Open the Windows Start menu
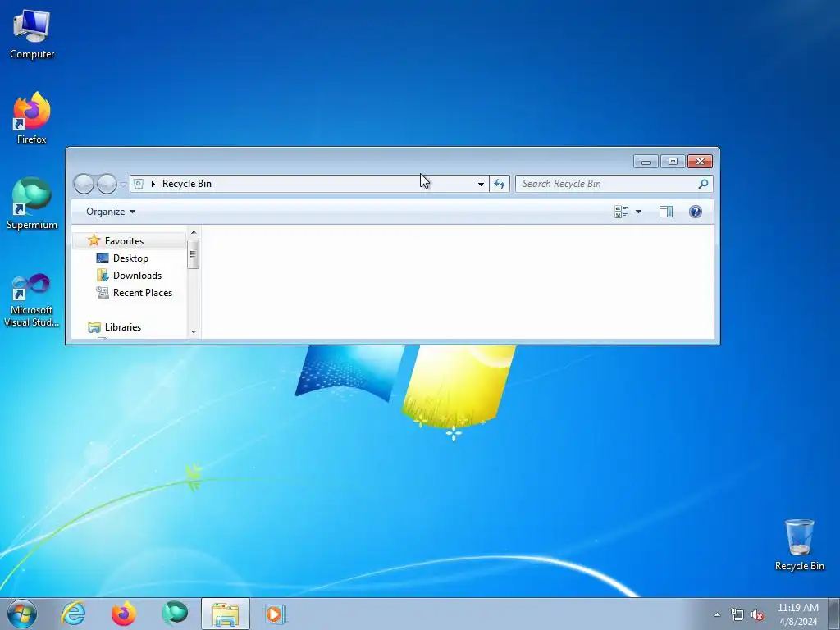840x630 pixels. [22, 614]
